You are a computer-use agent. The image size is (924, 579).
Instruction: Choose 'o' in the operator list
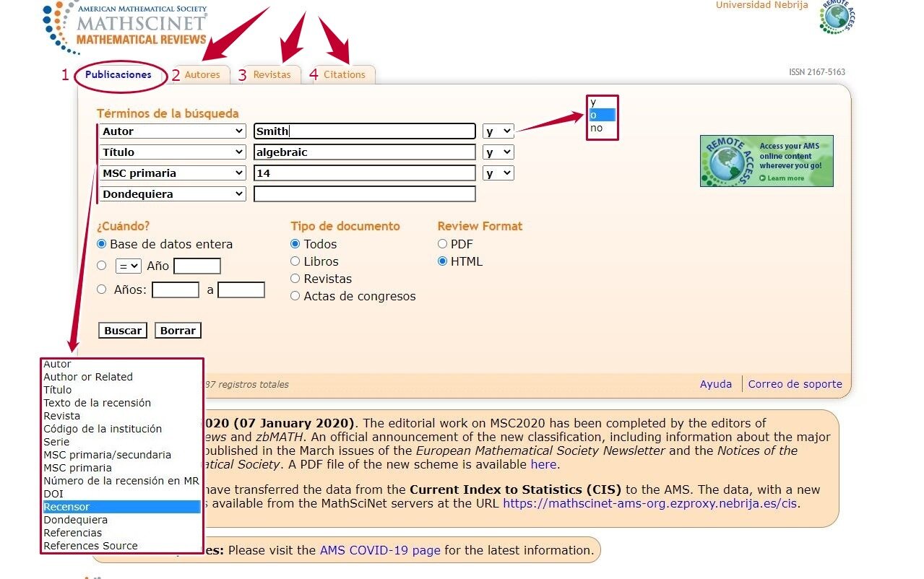(603, 115)
